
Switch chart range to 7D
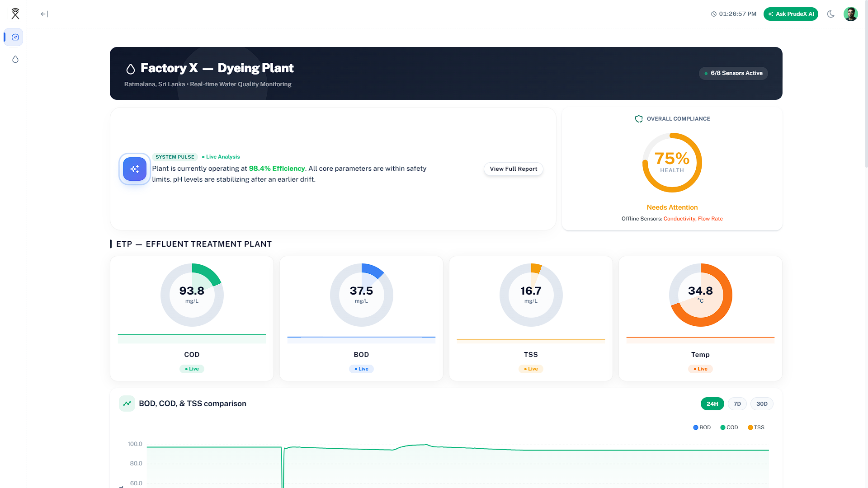737,404
